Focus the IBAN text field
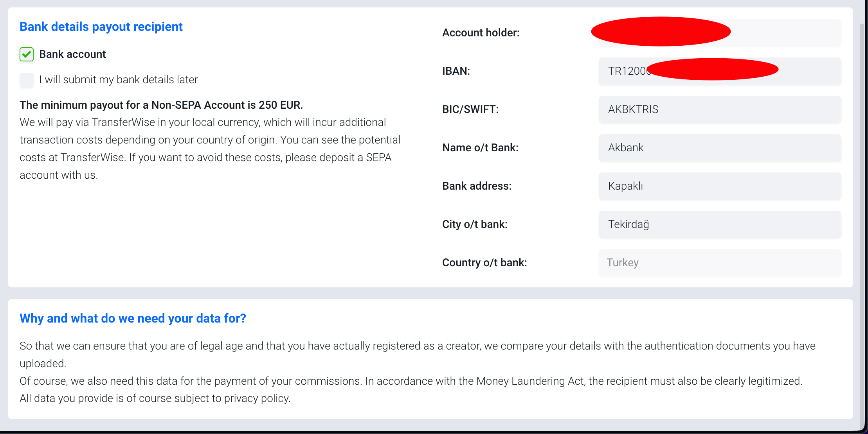Viewport: 868px width, 434px height. [x=720, y=71]
